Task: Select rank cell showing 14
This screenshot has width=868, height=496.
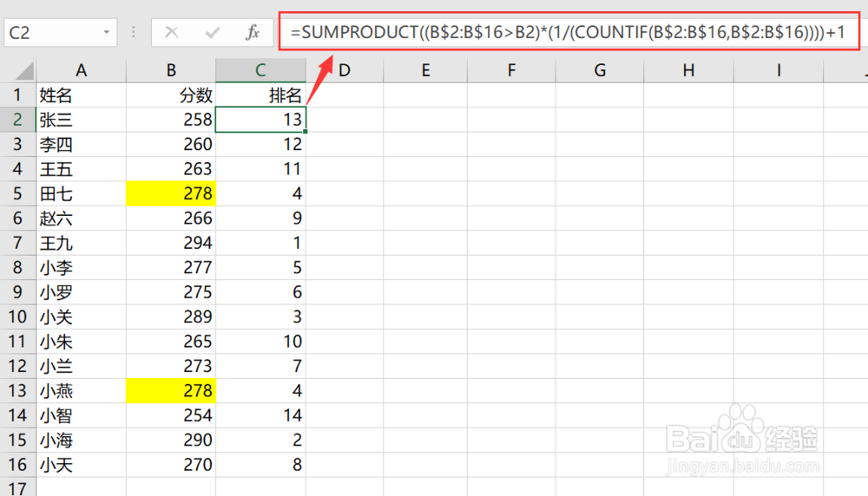Action: click(x=260, y=416)
